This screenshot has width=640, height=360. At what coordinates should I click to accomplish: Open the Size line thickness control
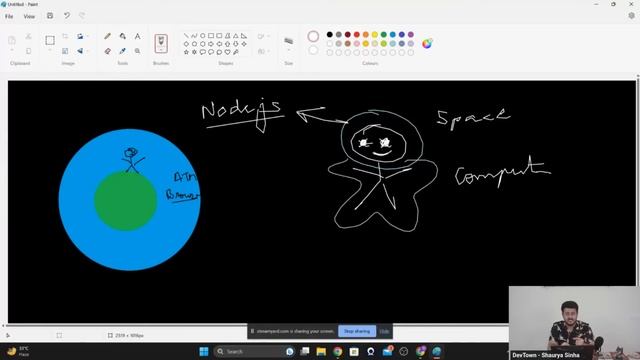289,40
